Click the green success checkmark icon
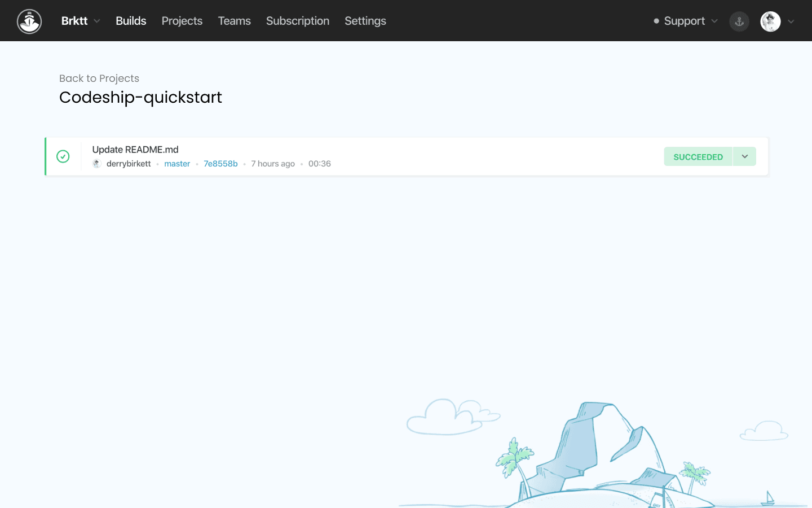 63,156
